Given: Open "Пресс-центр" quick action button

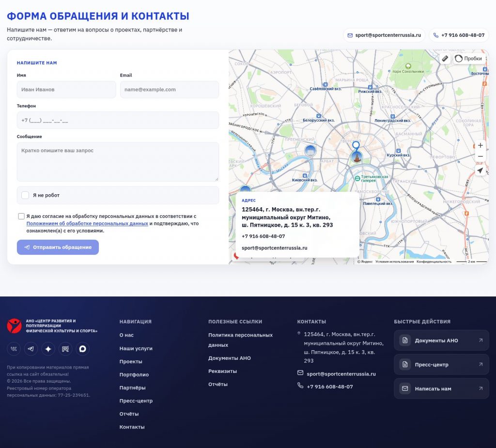Looking at the screenshot, I should click(441, 365).
